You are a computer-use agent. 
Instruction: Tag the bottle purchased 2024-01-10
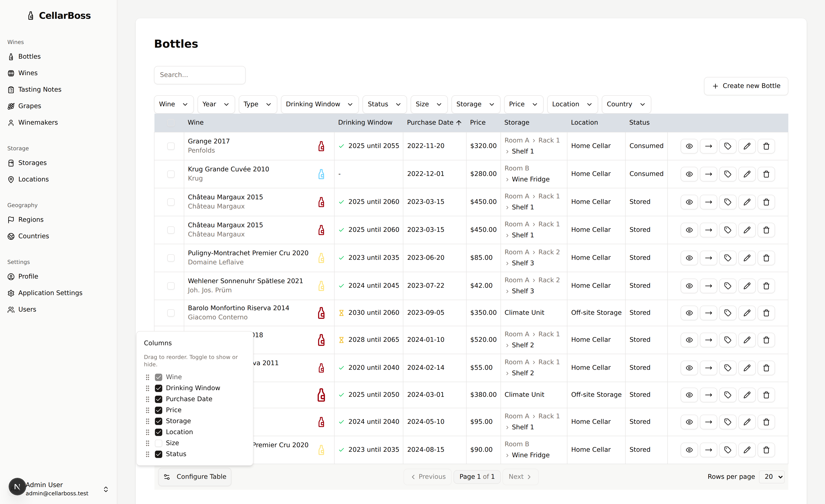(728, 340)
